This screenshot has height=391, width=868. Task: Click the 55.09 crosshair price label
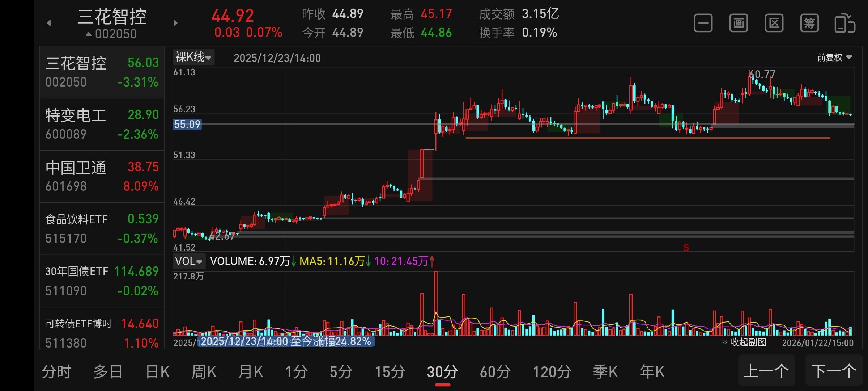pos(187,125)
